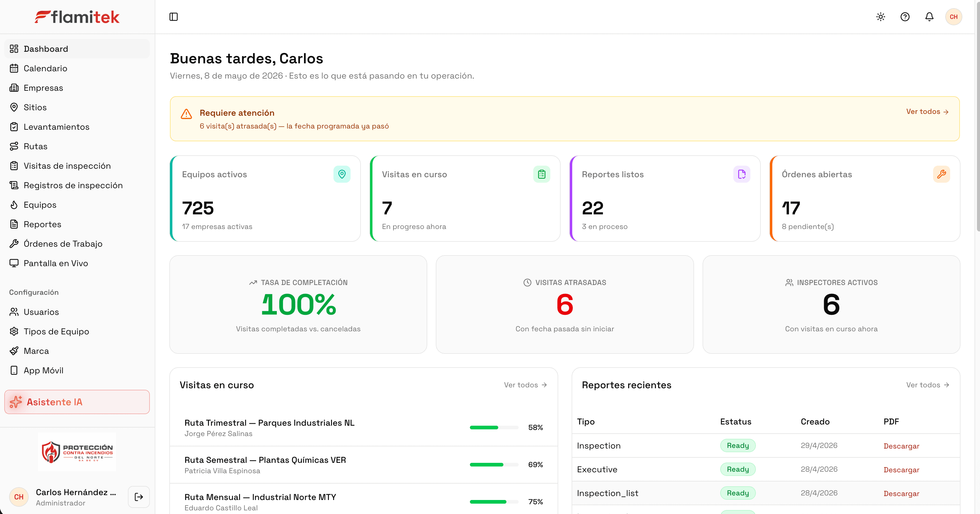
Task: Click the Pantalla en Vivo monitor icon
Action: pyautogui.click(x=14, y=263)
